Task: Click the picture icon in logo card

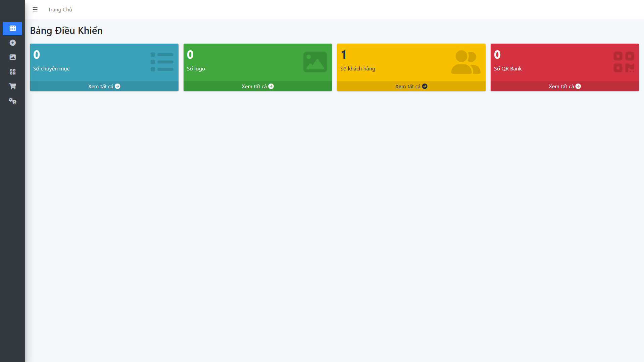Action: point(315,62)
